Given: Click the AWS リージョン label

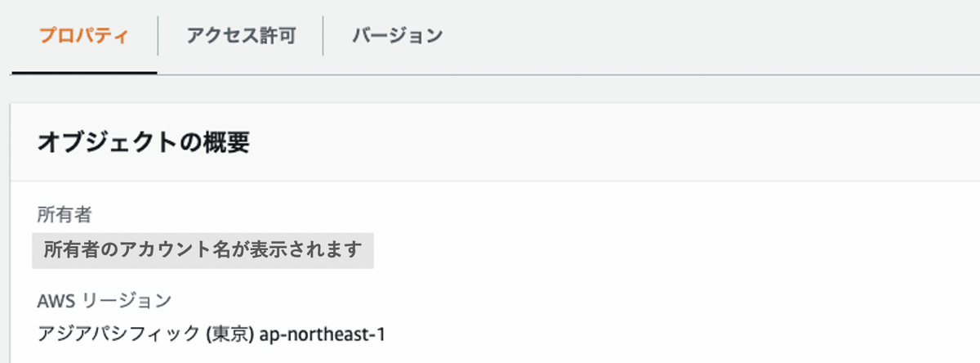Looking at the screenshot, I should (x=105, y=300).
